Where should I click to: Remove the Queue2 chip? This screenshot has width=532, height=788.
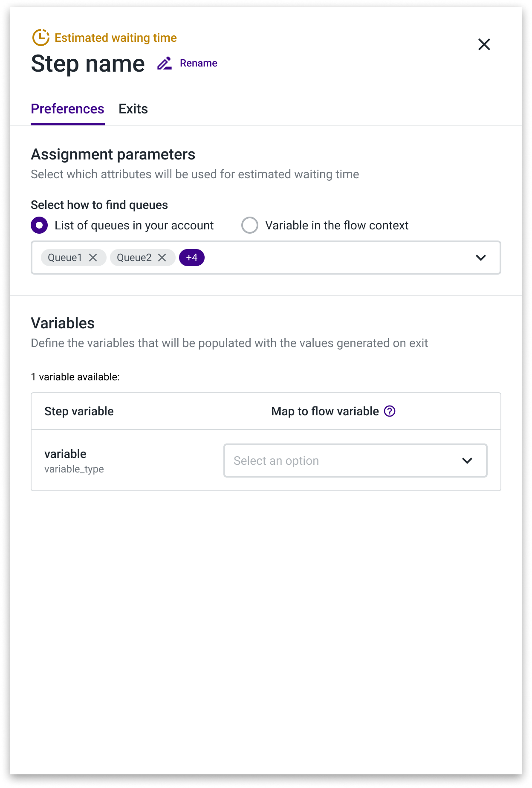coord(162,258)
